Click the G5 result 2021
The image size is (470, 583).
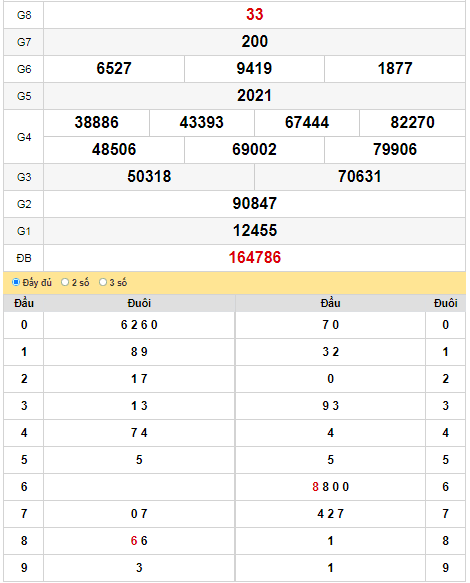point(255,96)
